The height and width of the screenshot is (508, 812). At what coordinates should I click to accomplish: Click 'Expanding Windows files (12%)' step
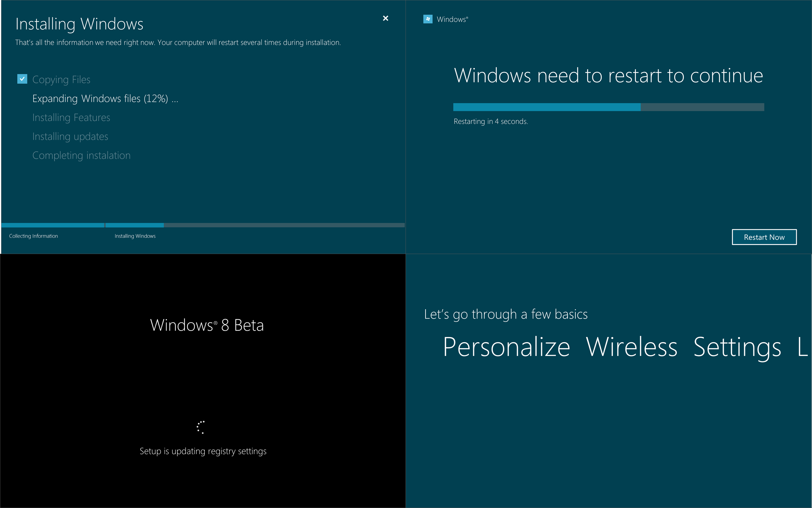point(105,98)
